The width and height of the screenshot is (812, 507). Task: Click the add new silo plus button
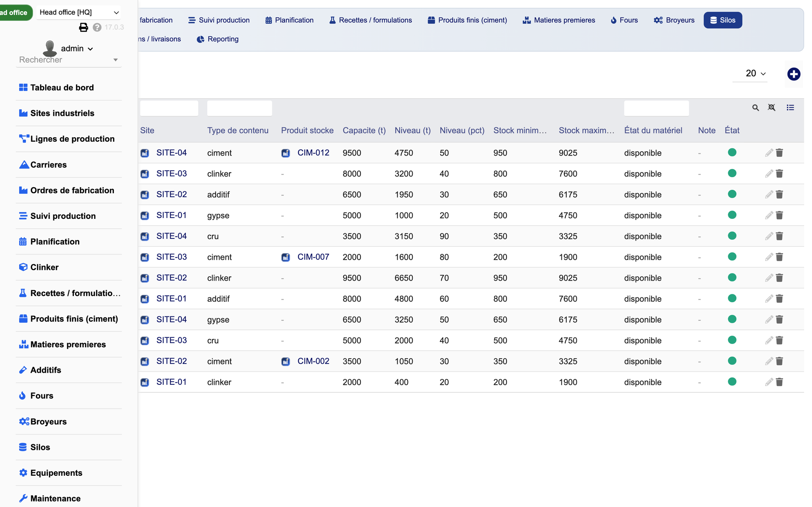point(793,74)
